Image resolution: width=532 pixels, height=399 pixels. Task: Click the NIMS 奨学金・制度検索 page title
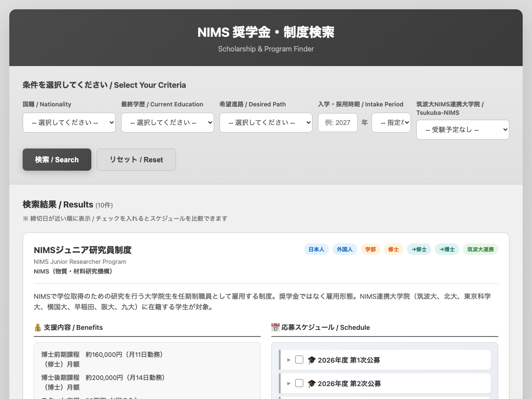[x=266, y=32]
